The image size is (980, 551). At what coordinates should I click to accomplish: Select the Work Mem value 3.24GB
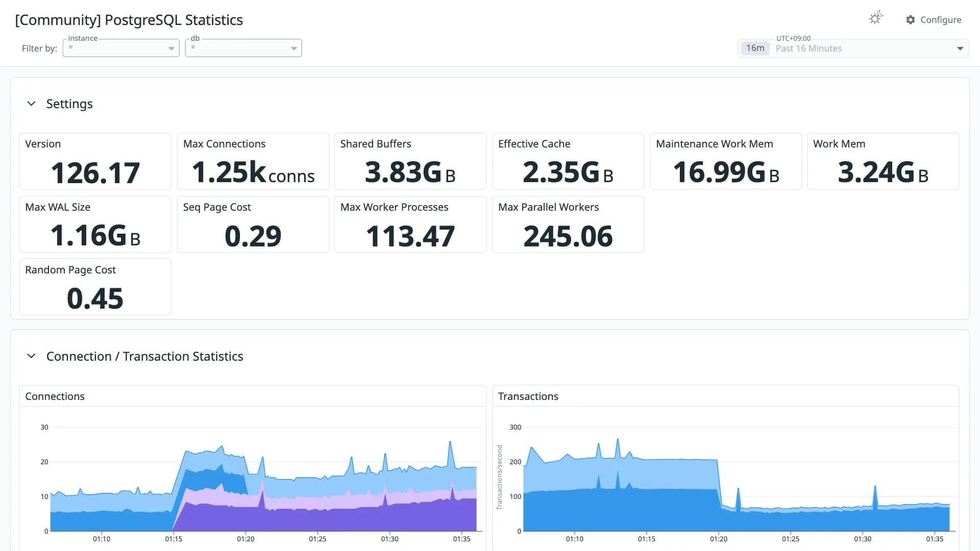pyautogui.click(x=883, y=172)
